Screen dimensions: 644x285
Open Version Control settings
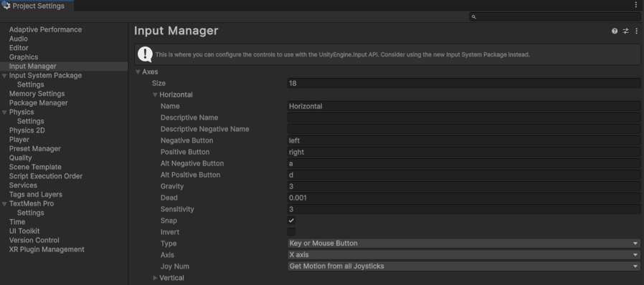pos(34,241)
